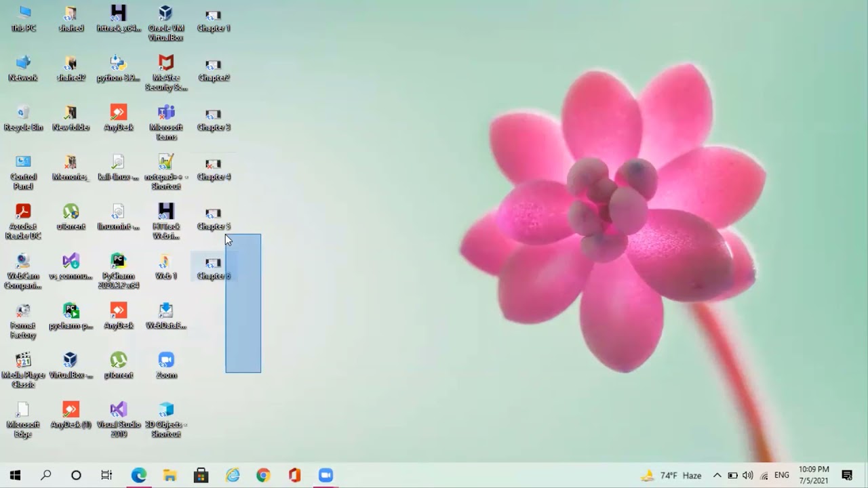The height and width of the screenshot is (488, 868).
Task: Open the clock showing 10:09 PM
Action: (814, 475)
